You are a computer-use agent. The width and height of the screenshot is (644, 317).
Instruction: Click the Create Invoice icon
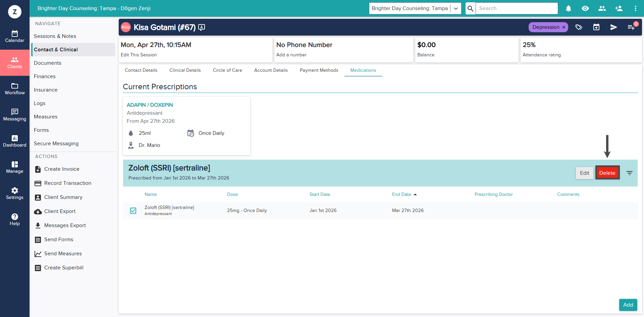click(38, 169)
